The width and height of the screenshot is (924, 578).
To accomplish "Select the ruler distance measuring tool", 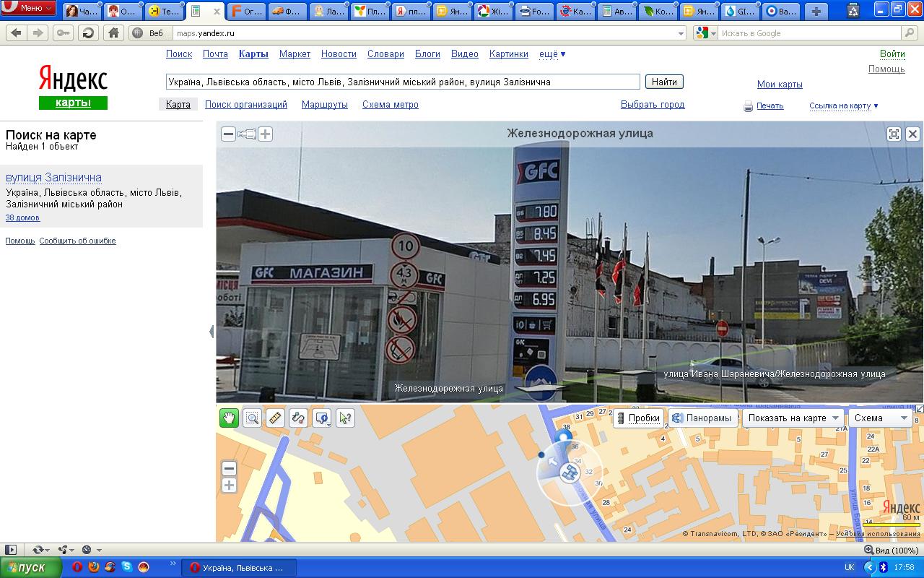I will point(275,418).
